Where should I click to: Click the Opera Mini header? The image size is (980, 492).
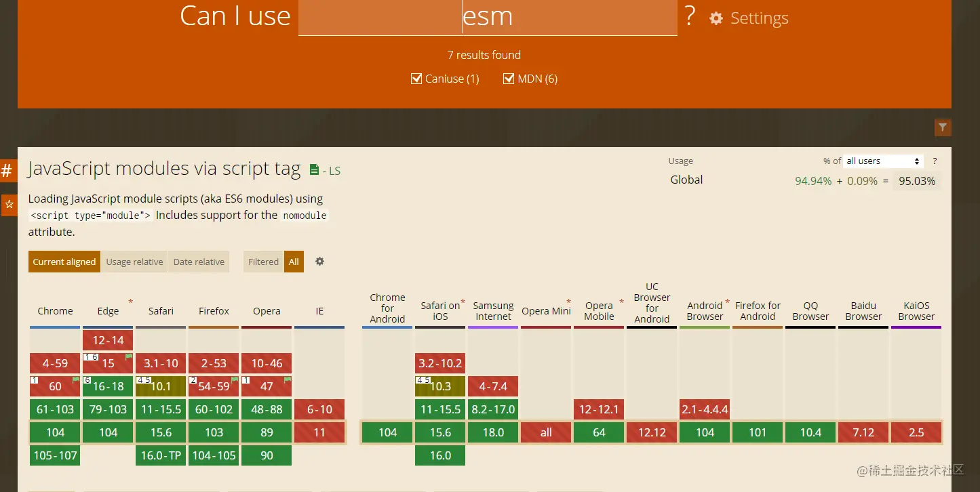546,311
